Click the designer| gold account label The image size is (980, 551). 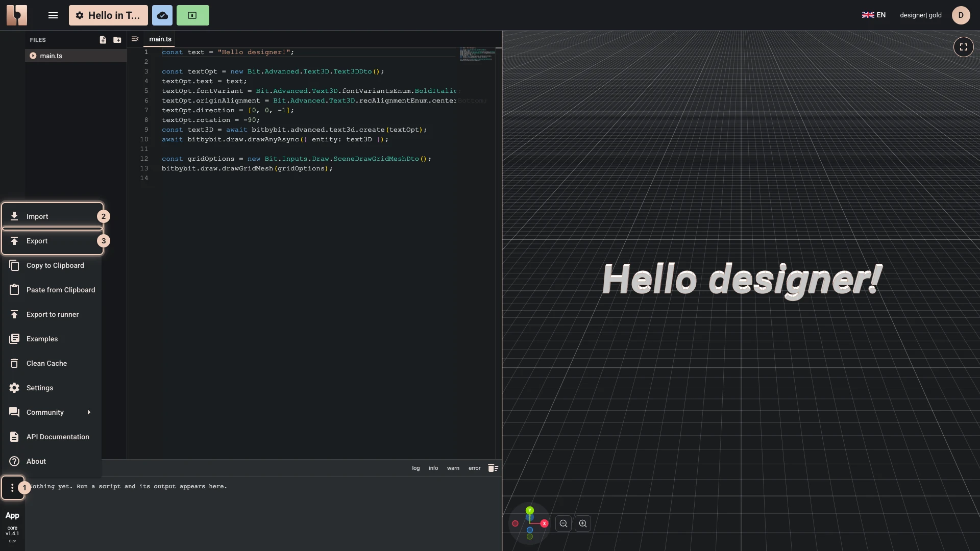pyautogui.click(x=921, y=15)
